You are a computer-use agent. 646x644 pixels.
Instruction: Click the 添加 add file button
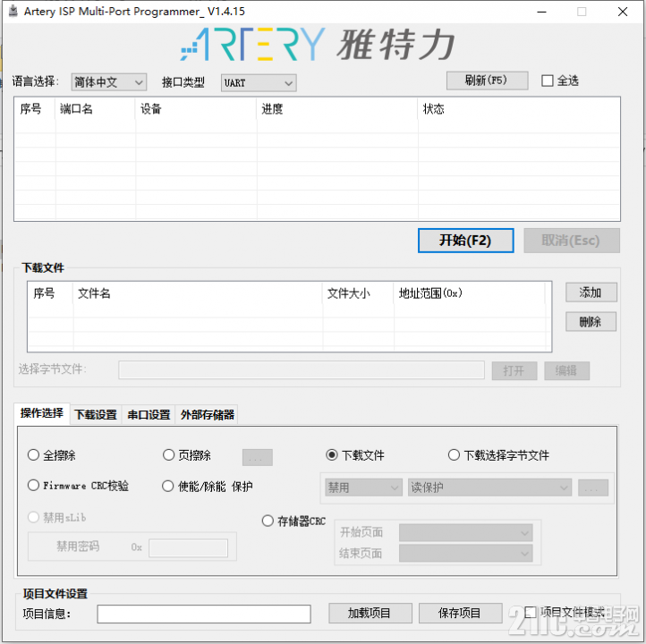[591, 292]
